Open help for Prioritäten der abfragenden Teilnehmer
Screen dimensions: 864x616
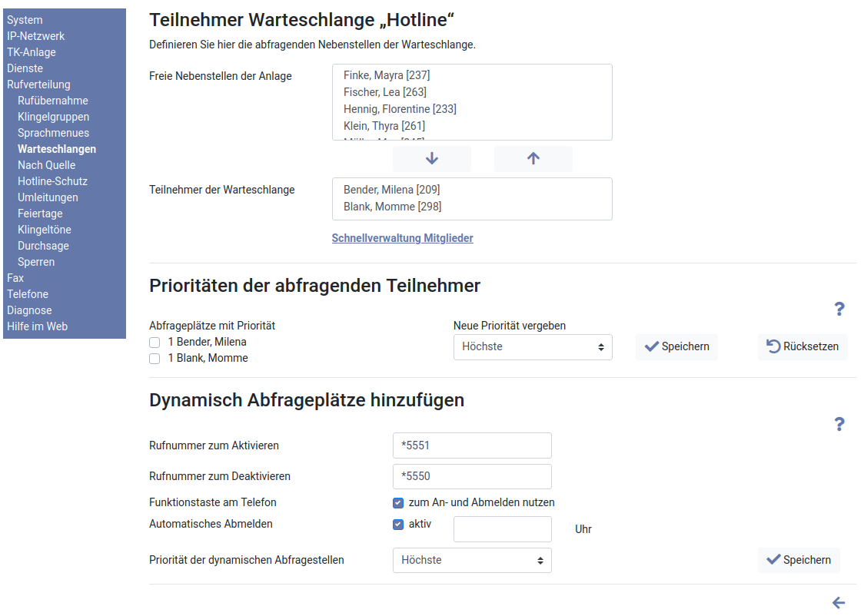839,309
